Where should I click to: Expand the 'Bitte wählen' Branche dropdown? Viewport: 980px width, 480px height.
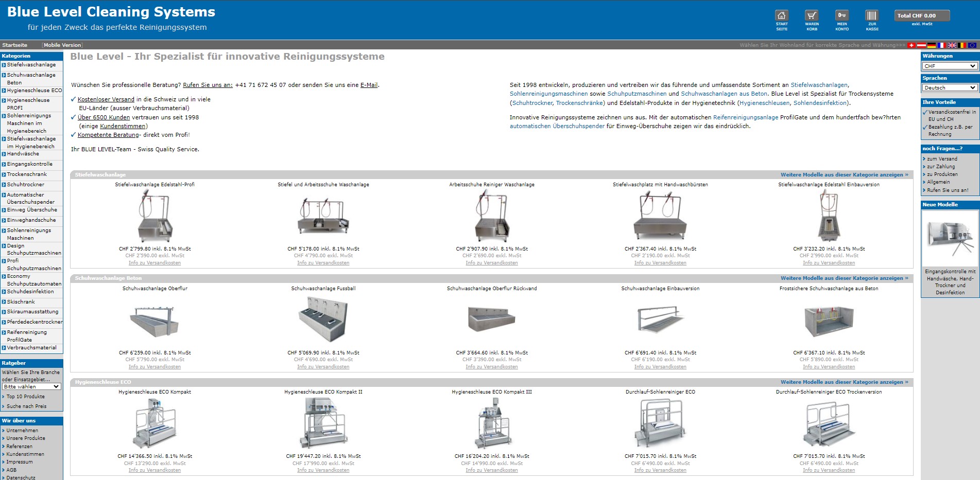tap(31, 386)
